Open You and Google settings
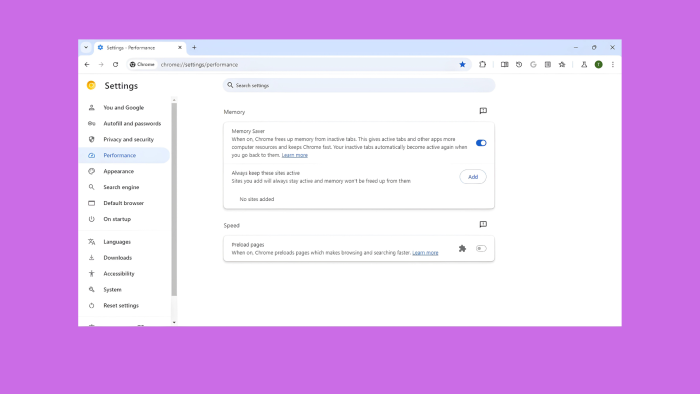Image resolution: width=700 pixels, height=394 pixels. pyautogui.click(x=124, y=108)
